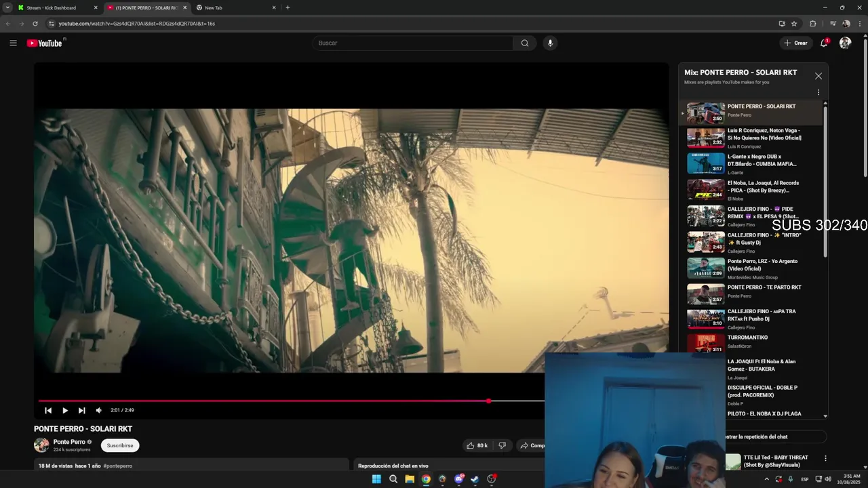The height and width of the screenshot is (488, 868).
Task: Close the New Tab browser tab
Action: tap(274, 7)
